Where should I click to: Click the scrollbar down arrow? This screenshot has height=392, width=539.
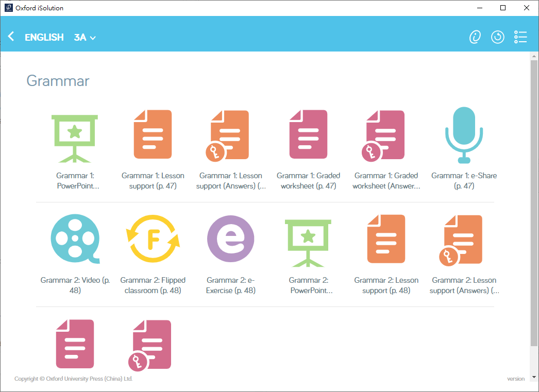[533, 377]
